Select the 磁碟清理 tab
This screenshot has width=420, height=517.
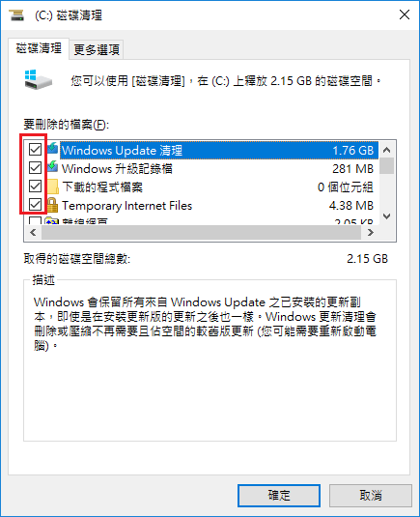click(x=39, y=48)
